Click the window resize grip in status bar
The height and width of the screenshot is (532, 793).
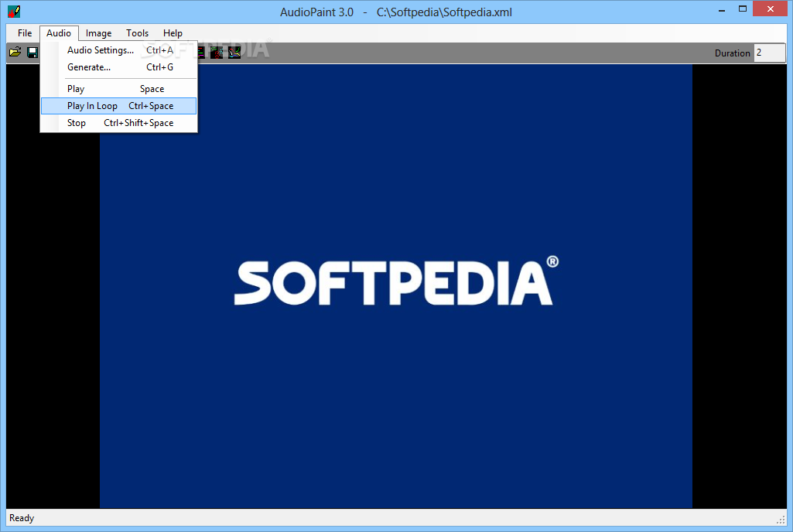(781, 520)
